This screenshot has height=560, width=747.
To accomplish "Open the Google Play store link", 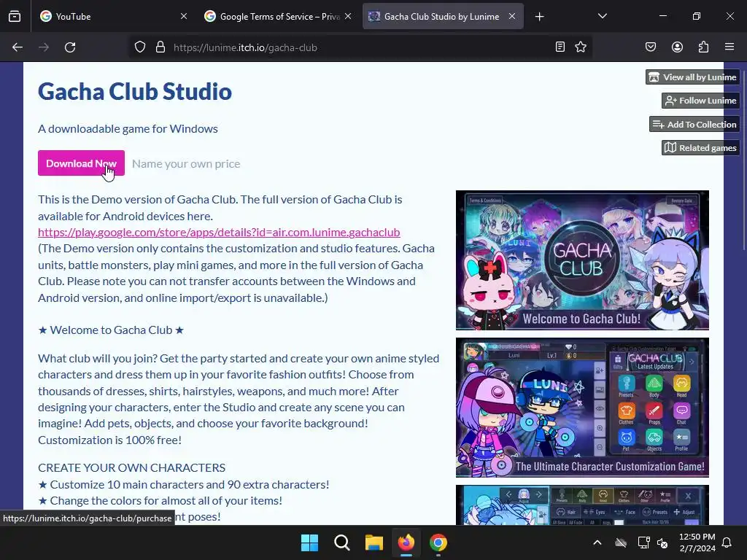I will (219, 232).
